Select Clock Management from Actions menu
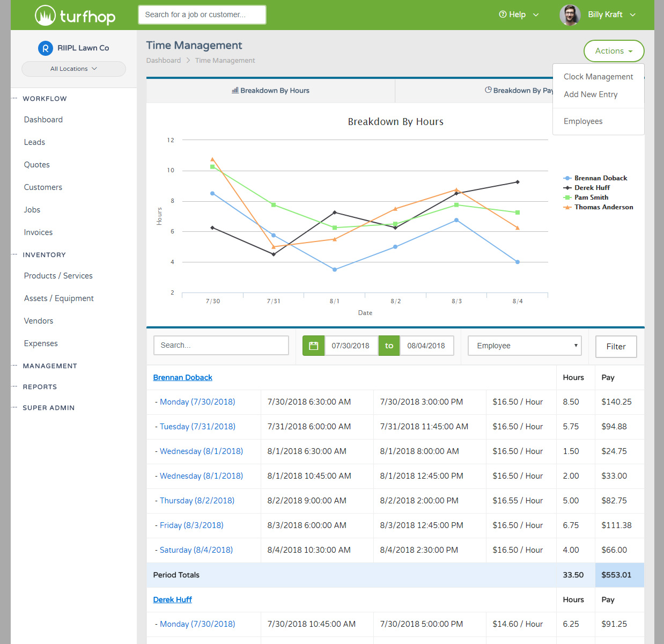Image resolution: width=664 pixels, height=644 pixels. [598, 77]
